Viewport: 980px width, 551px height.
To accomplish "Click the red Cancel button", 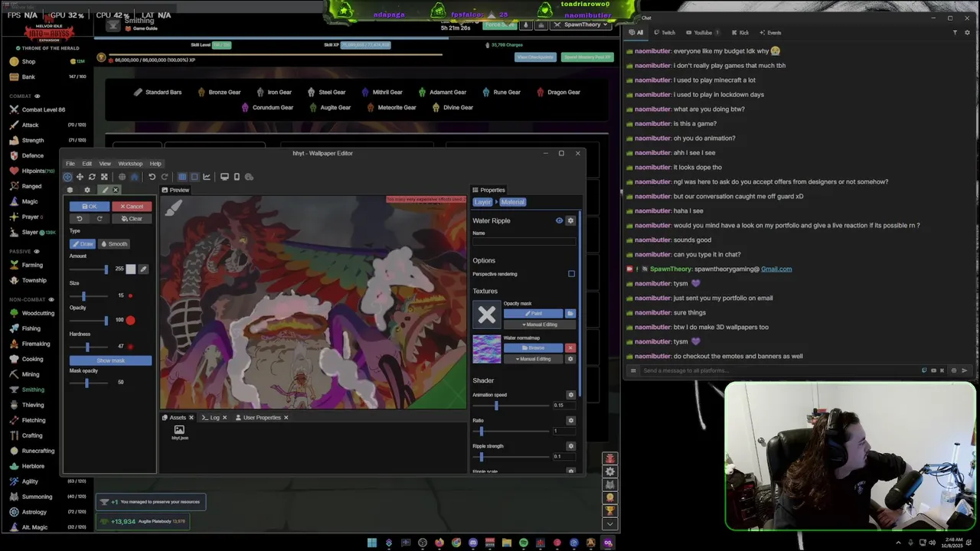I will coord(132,207).
